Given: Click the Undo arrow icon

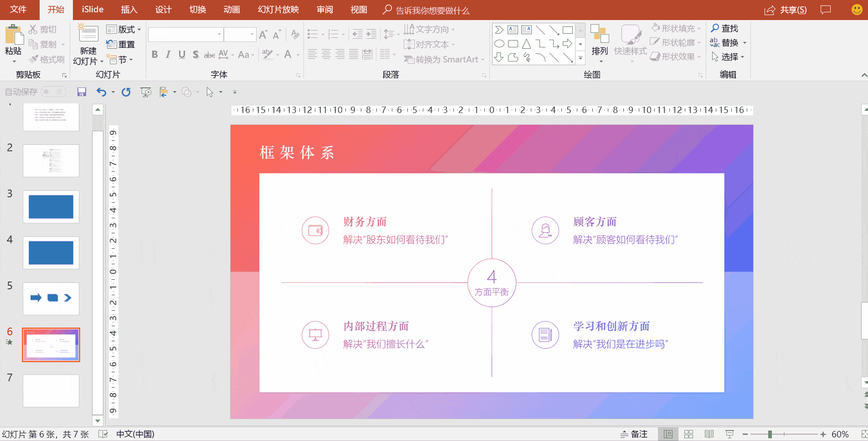Looking at the screenshot, I should coord(101,92).
